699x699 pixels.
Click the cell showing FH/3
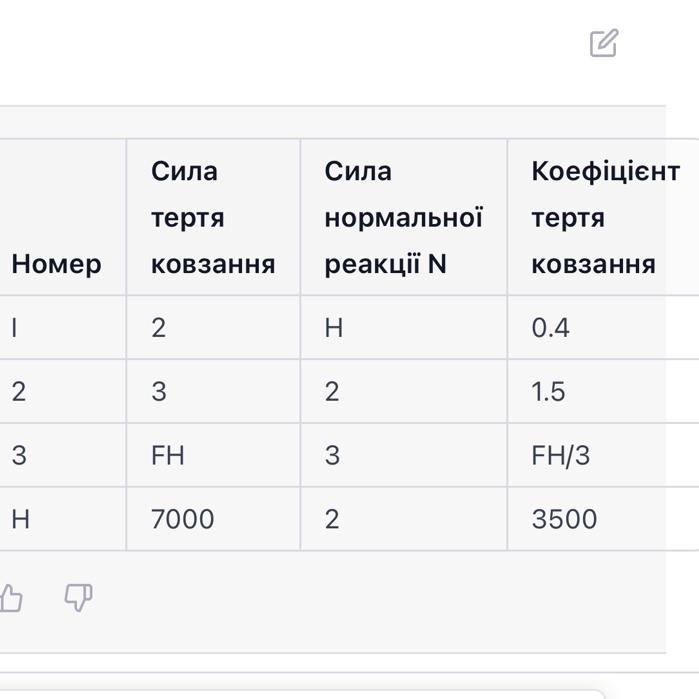click(603, 455)
